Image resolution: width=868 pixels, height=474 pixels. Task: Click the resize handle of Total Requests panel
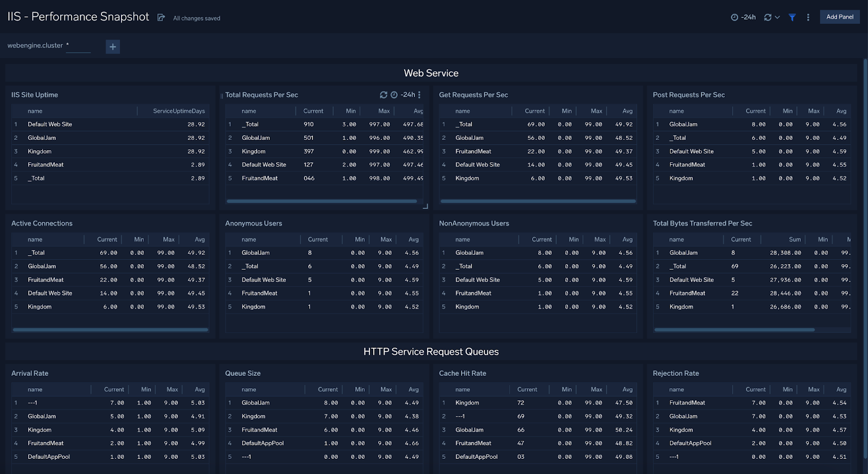[x=425, y=206]
